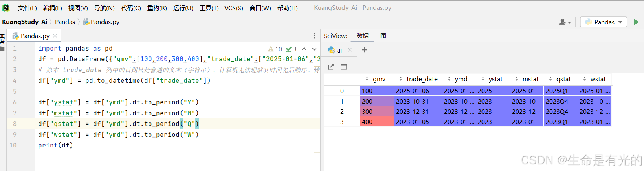This screenshot has width=644, height=171.
Task: Run the Pandas configuration with green play button
Action: coord(636,22)
